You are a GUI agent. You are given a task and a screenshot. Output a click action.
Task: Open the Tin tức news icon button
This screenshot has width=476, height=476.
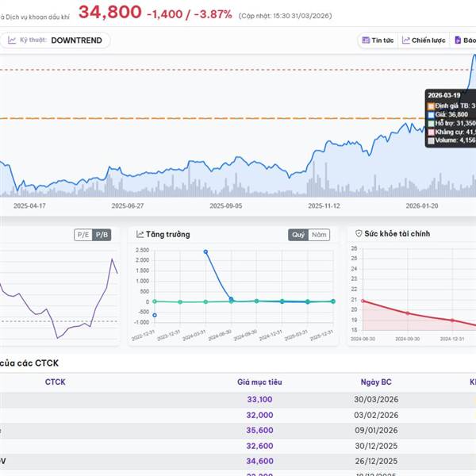366,40
